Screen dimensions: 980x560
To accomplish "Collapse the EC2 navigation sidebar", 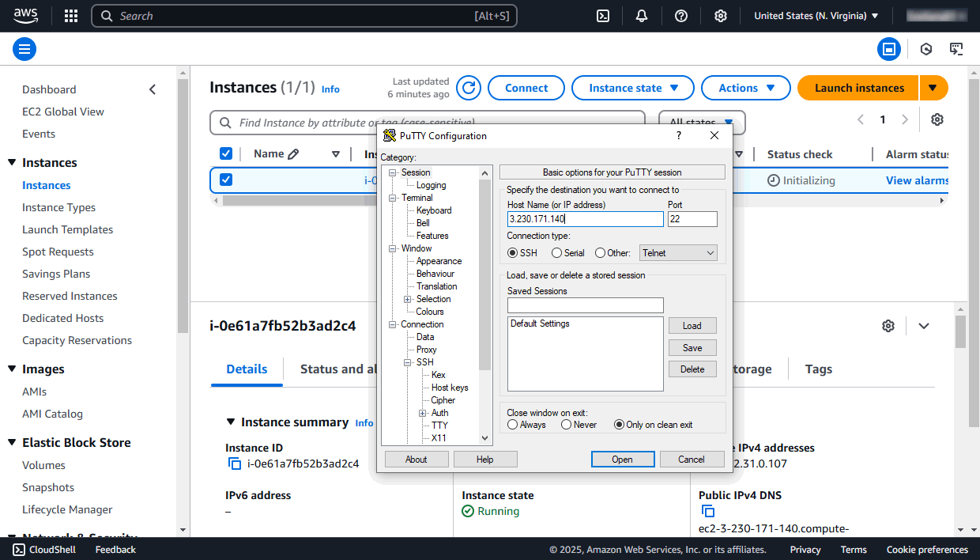I will [153, 89].
